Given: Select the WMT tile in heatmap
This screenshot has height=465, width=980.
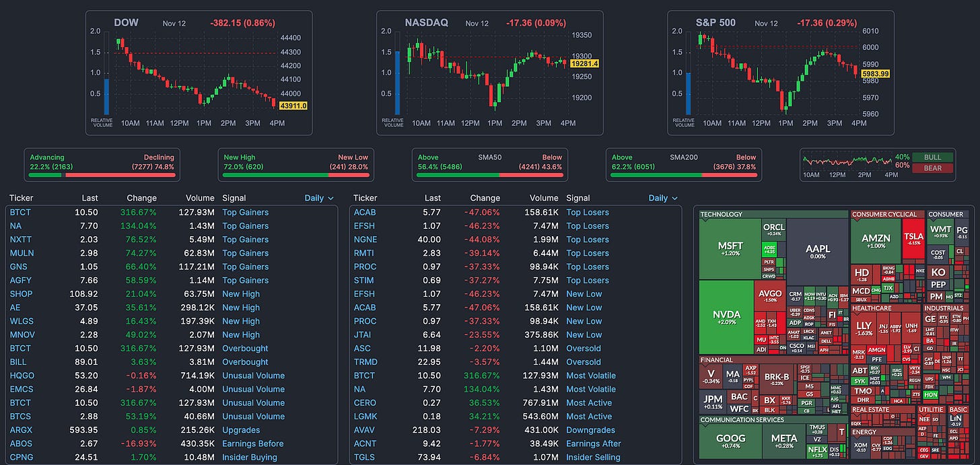Looking at the screenshot, I should (940, 232).
